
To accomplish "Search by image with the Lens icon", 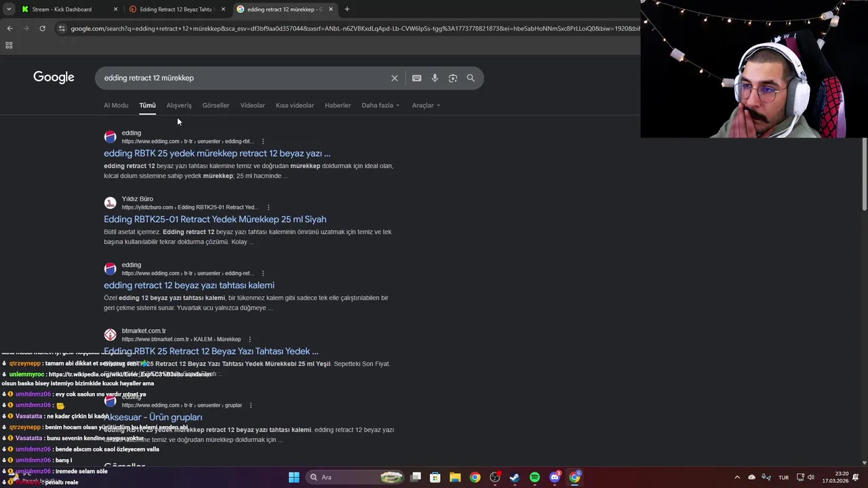I will (x=452, y=78).
